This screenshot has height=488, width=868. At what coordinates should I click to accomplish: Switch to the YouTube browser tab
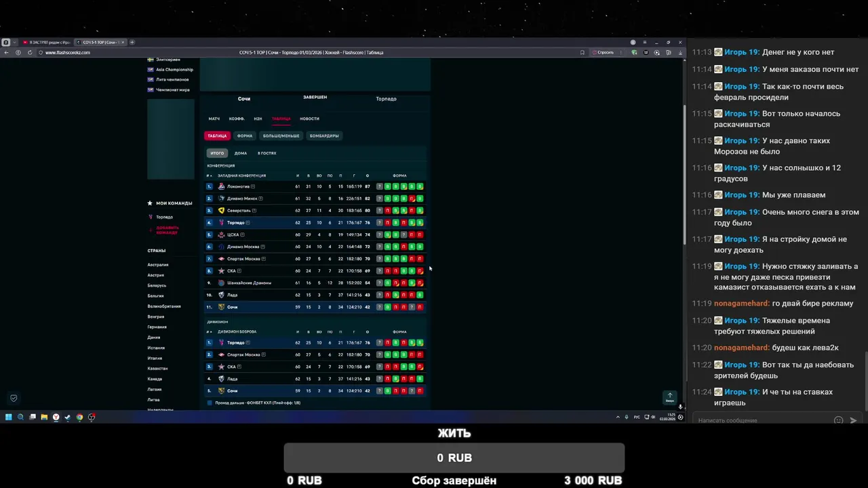tap(46, 42)
